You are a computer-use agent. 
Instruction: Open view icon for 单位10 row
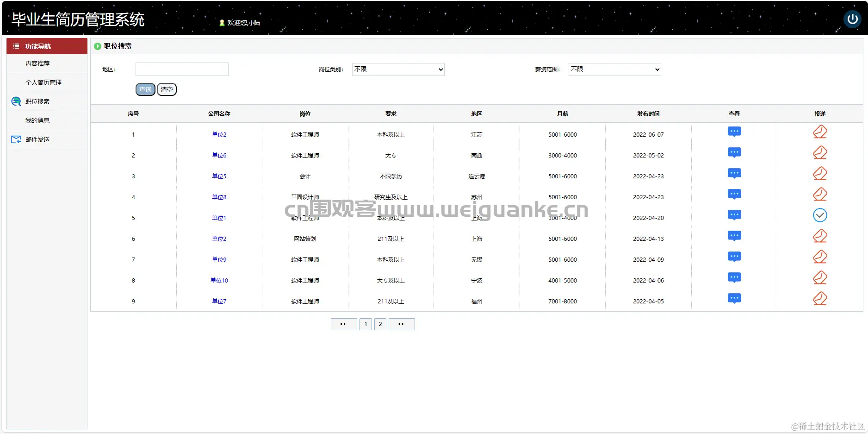pos(734,278)
